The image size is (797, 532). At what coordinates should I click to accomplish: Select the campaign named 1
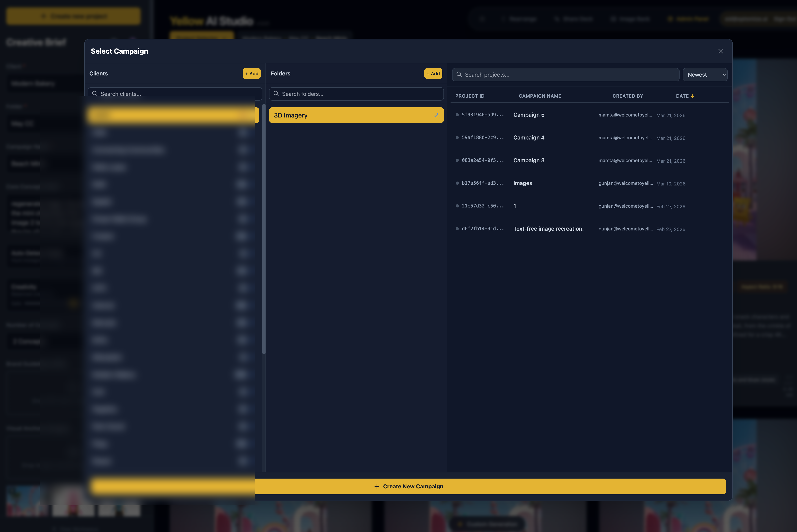[515, 206]
